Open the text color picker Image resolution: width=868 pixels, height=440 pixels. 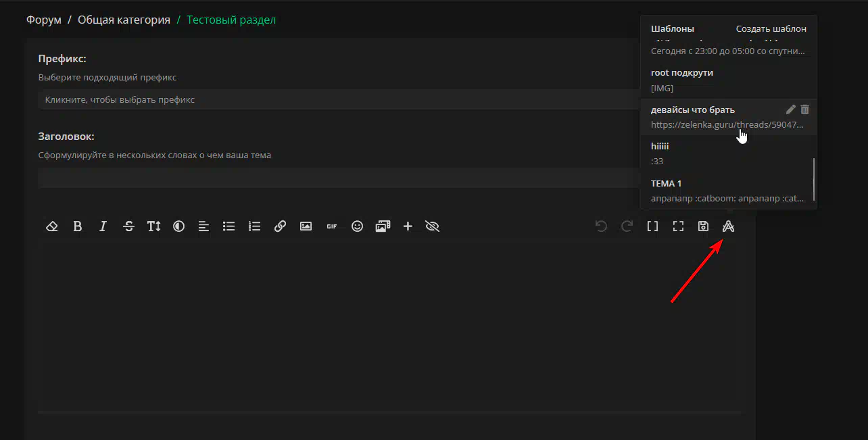[178, 226]
